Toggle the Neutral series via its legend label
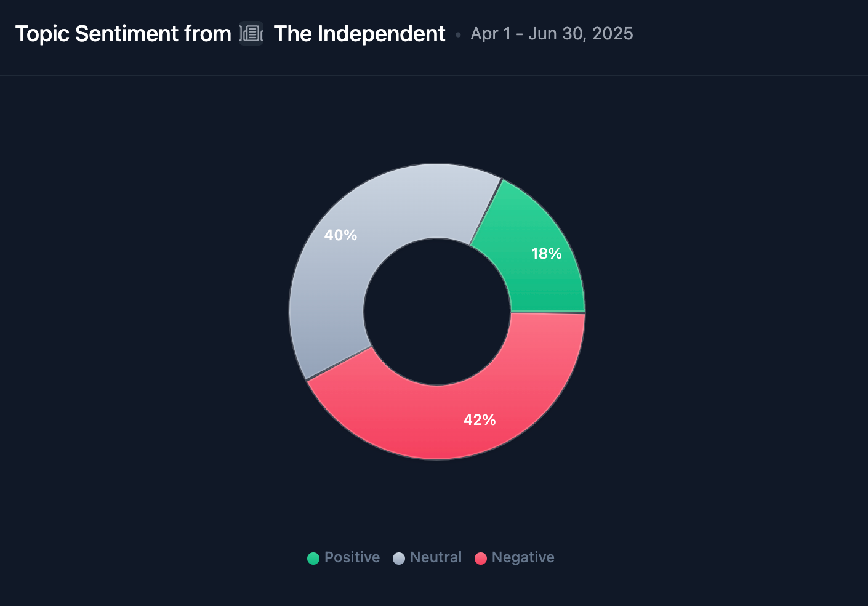The image size is (868, 606). click(x=435, y=557)
